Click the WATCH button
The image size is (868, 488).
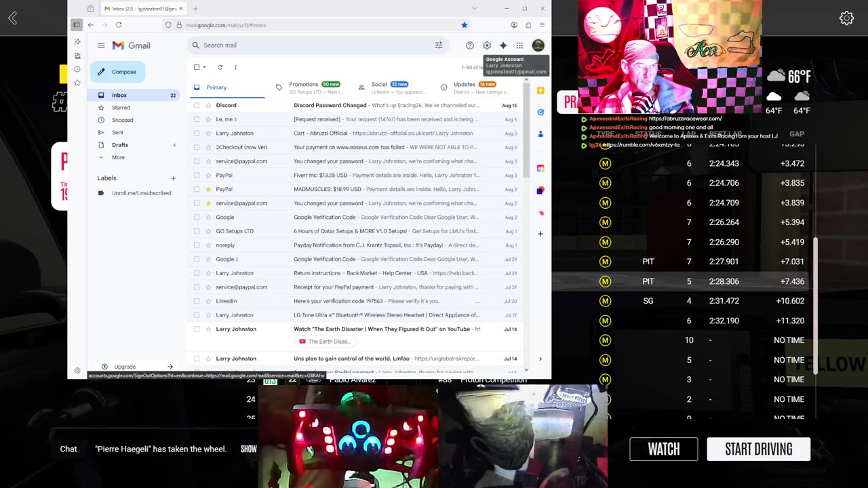click(664, 449)
